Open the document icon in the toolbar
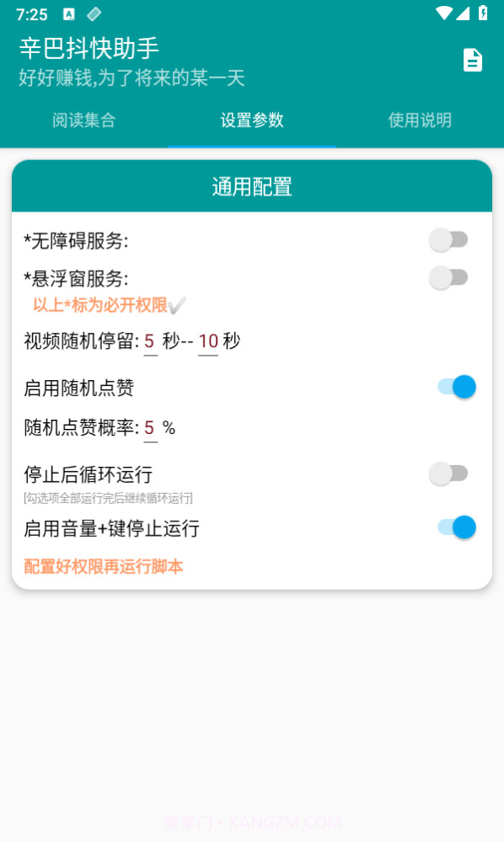Screen dimensions: 504x841 click(473, 60)
